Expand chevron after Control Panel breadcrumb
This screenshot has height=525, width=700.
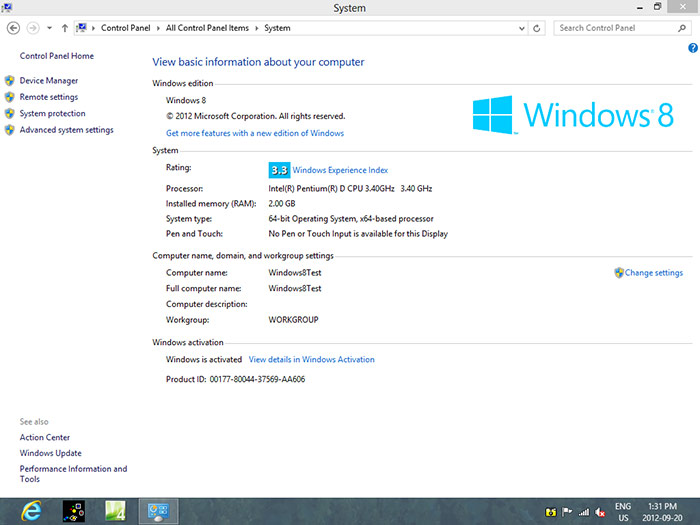point(158,28)
